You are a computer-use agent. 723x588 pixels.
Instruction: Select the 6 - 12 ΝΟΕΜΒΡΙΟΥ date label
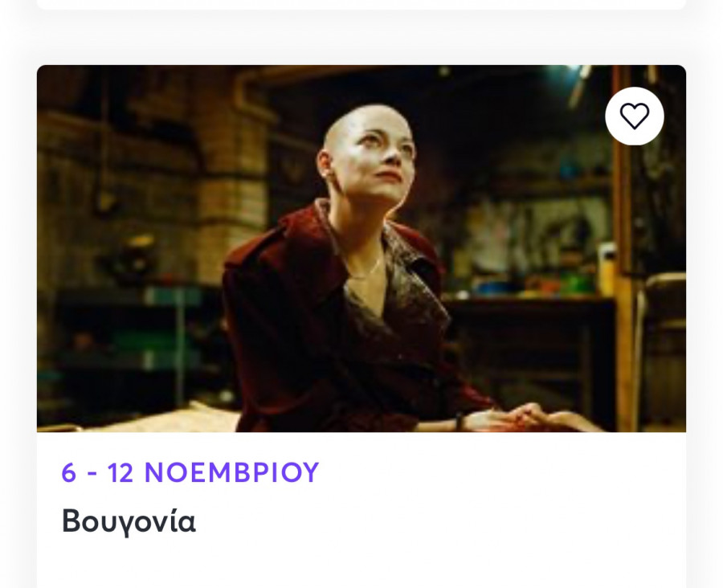click(190, 472)
